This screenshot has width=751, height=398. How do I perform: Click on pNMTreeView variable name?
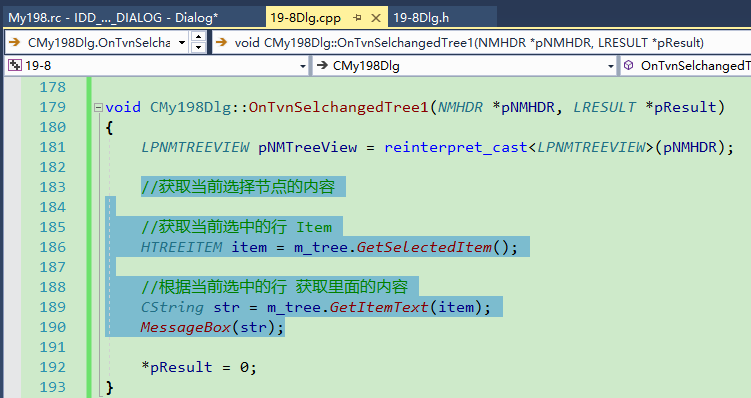307,148
